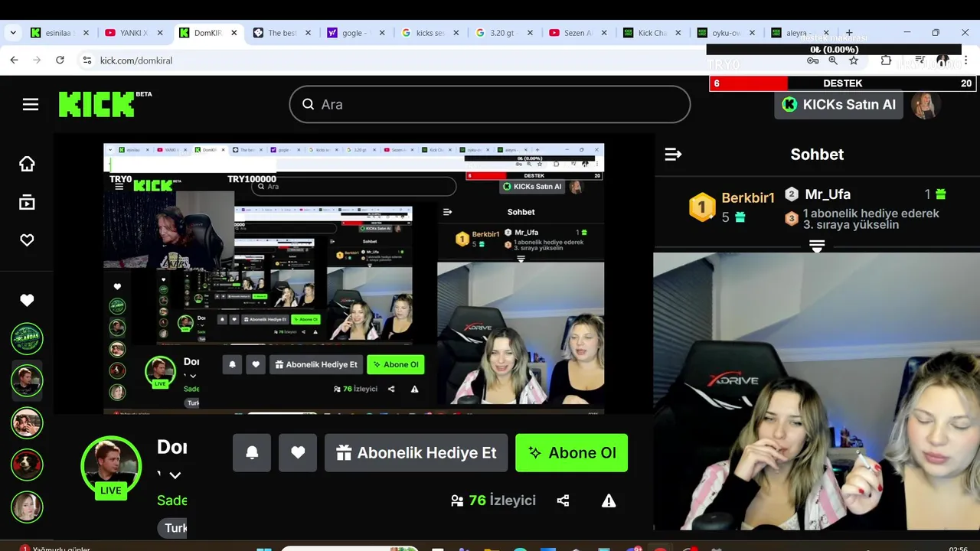Click the address bar showing kick.com/domkiral
Image resolution: width=980 pixels, height=551 pixels.
tap(444, 60)
